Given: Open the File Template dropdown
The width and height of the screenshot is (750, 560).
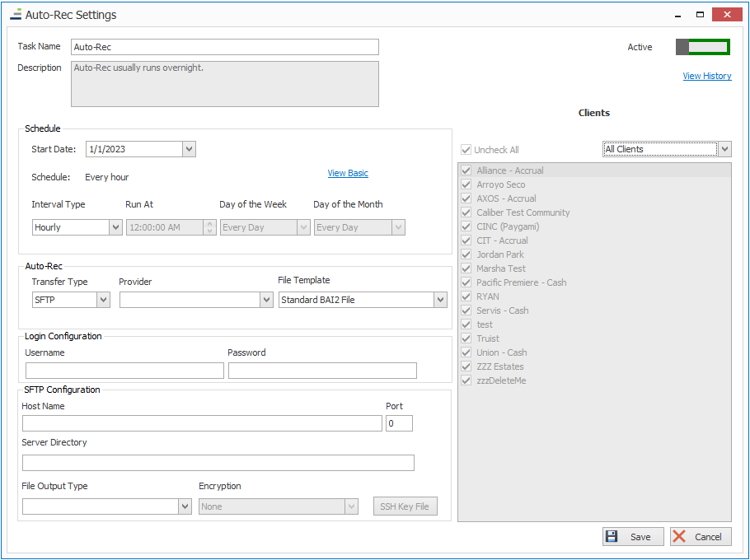Looking at the screenshot, I should click(440, 300).
